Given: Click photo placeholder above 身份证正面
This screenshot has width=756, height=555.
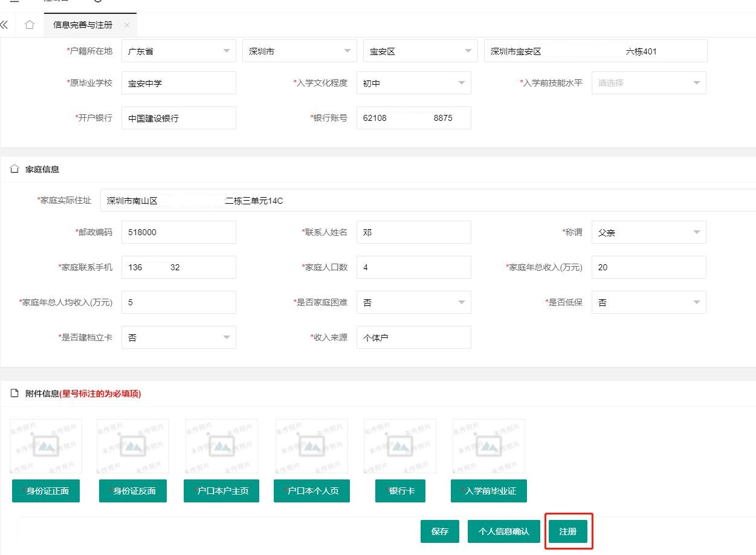Looking at the screenshot, I should [46, 446].
